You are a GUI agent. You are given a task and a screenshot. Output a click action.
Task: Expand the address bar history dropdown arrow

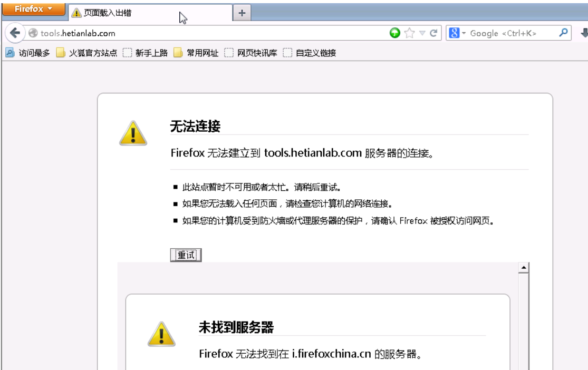click(422, 33)
